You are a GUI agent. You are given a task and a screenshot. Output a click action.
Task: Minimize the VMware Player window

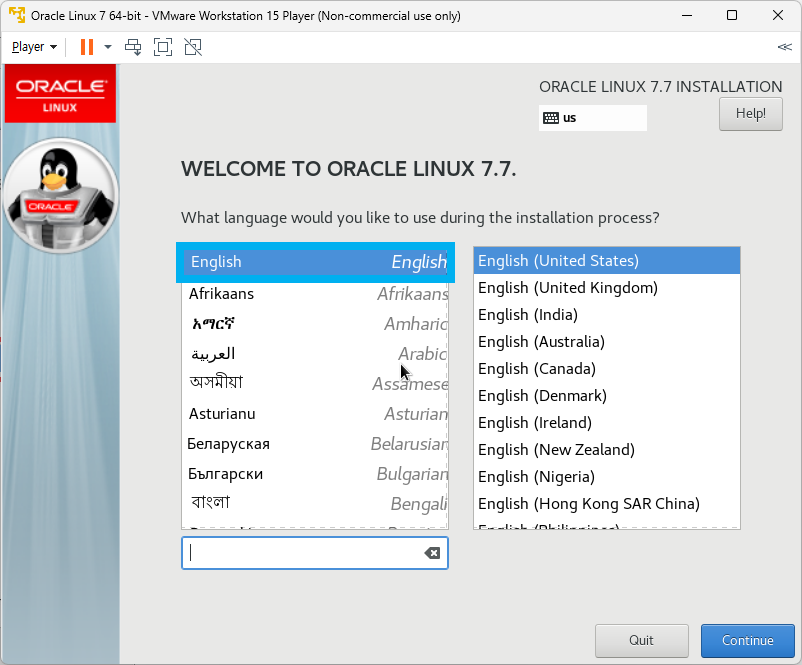pyautogui.click(x=687, y=15)
